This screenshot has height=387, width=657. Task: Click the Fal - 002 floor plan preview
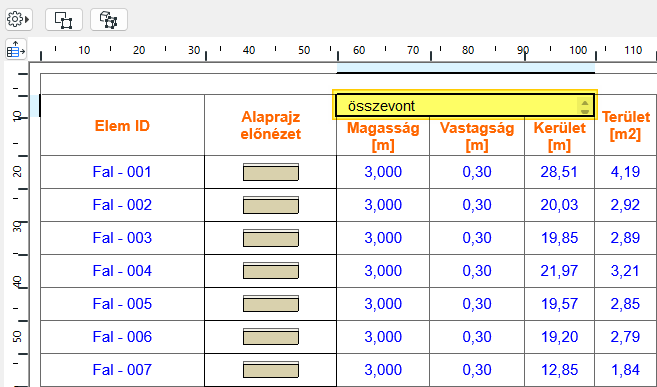(x=271, y=205)
